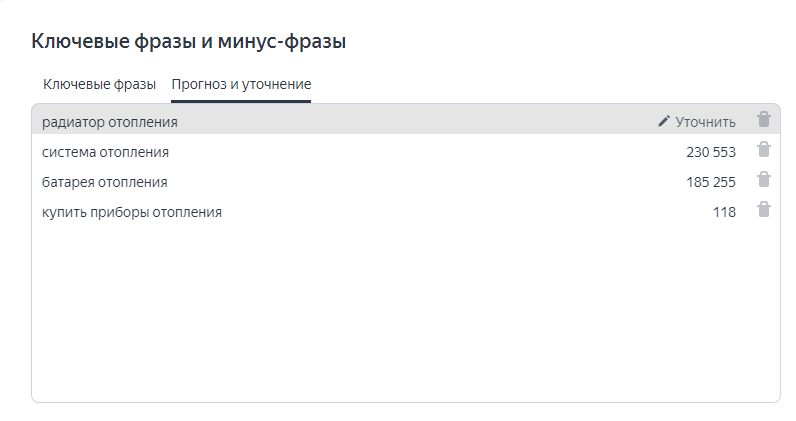Click blank middle of система отопления row

[x=420, y=152]
